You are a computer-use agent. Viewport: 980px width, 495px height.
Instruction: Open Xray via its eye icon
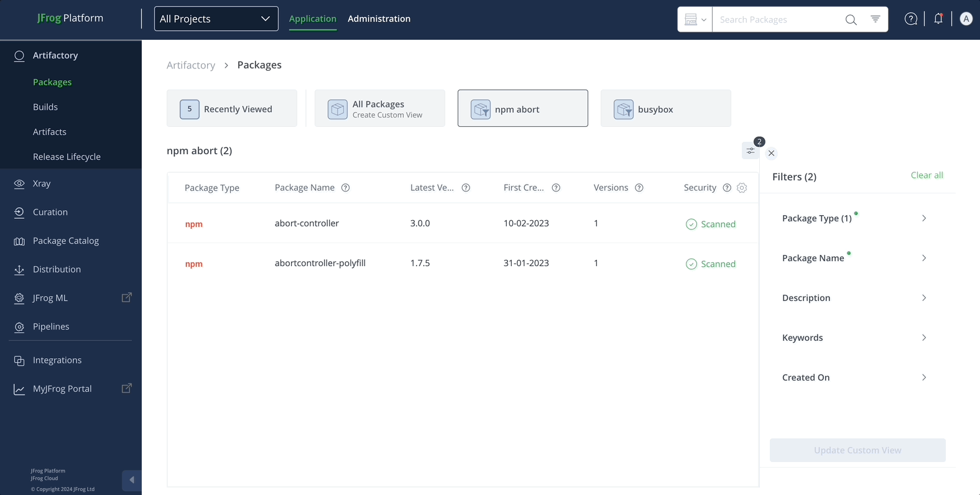[x=19, y=183]
